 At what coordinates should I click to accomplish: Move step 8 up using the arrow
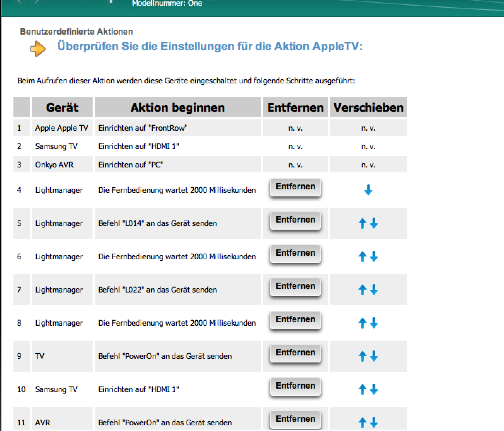pos(362,323)
